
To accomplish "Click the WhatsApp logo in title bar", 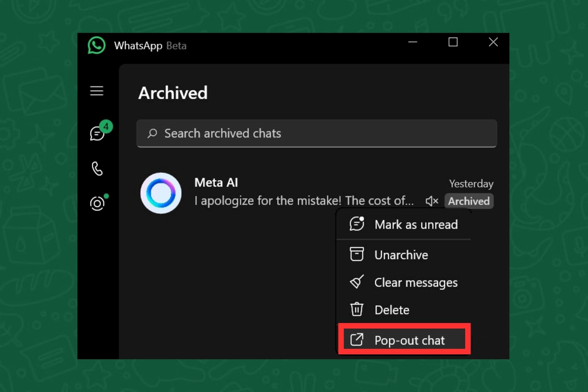I will coord(96,45).
